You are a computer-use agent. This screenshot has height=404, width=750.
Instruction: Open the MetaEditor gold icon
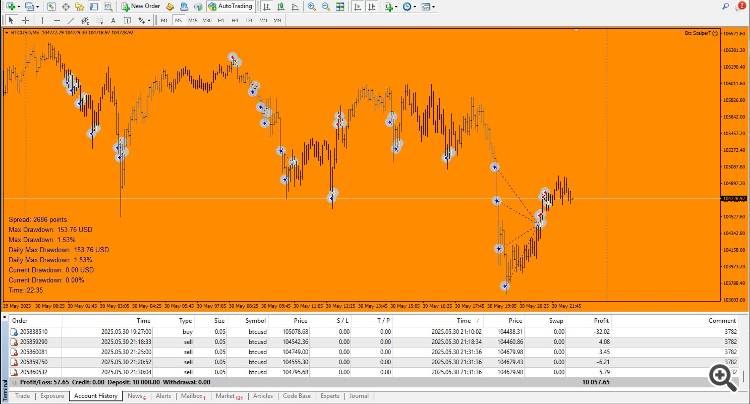pyautogui.click(x=170, y=7)
